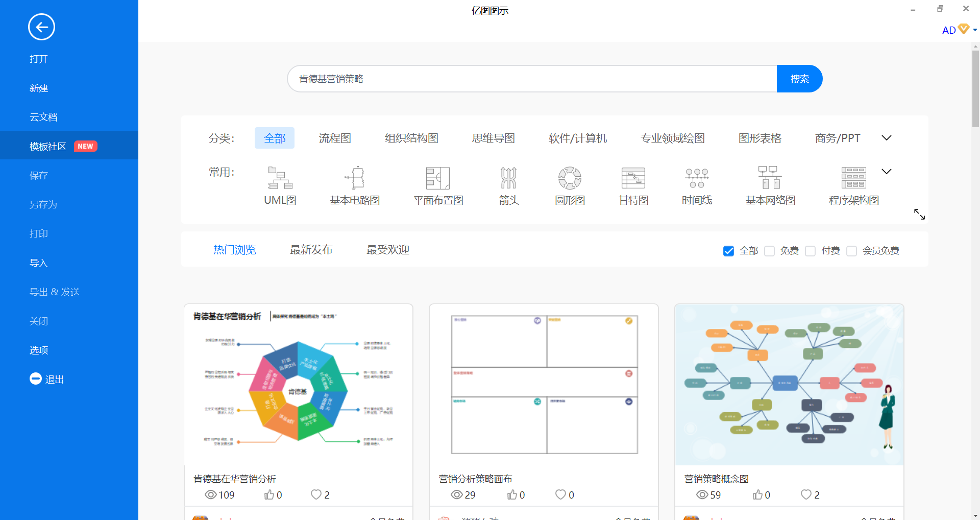Expand more common templates chevron
The height and width of the screenshot is (520, 980).
pyautogui.click(x=887, y=172)
